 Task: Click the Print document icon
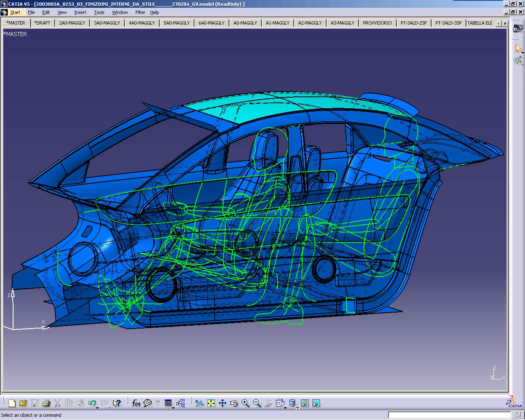(46, 403)
